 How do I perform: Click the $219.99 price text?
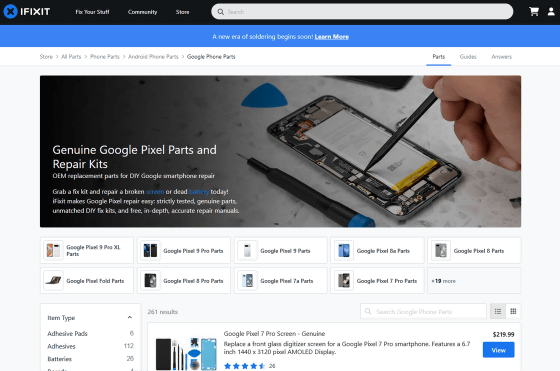[x=504, y=334]
